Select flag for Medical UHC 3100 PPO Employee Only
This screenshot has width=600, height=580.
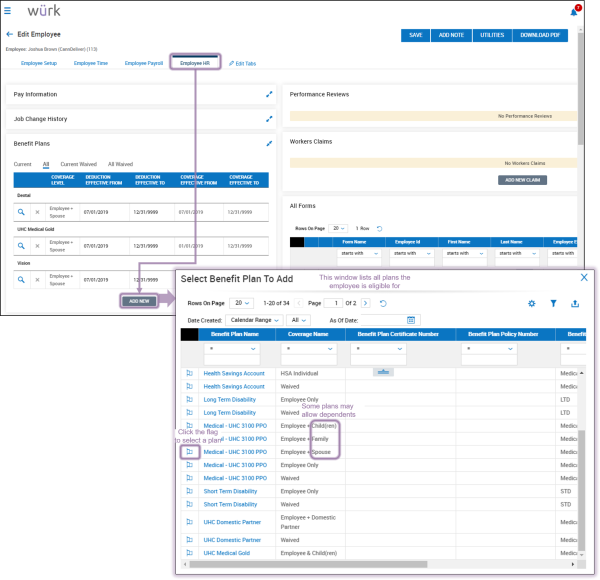coord(189,465)
